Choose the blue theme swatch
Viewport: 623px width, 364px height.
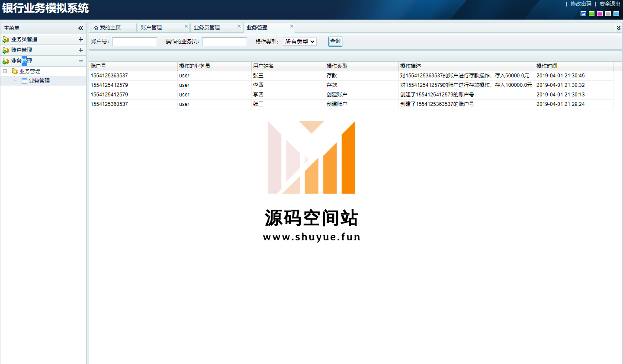click(583, 14)
